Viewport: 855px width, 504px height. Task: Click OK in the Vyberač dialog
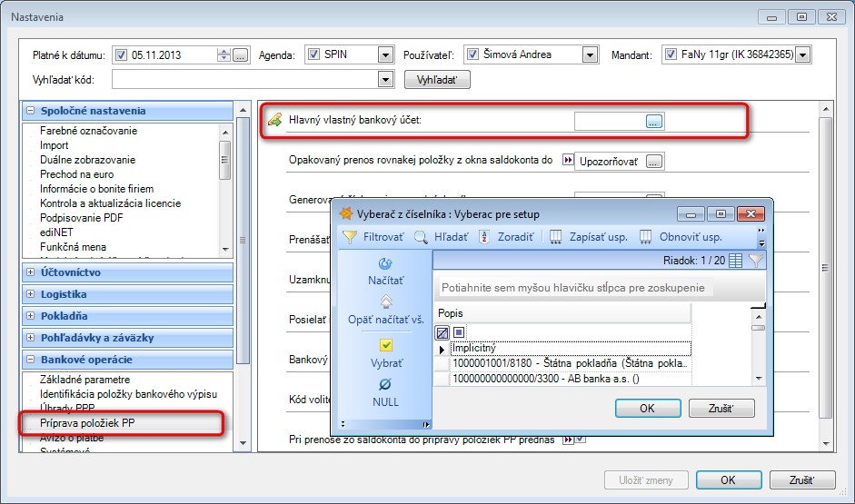(x=648, y=408)
